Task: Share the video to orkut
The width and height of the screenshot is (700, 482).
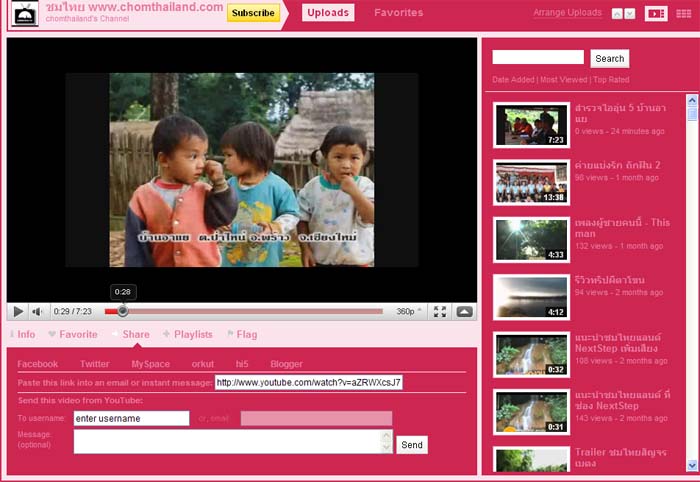Action: pos(203,364)
